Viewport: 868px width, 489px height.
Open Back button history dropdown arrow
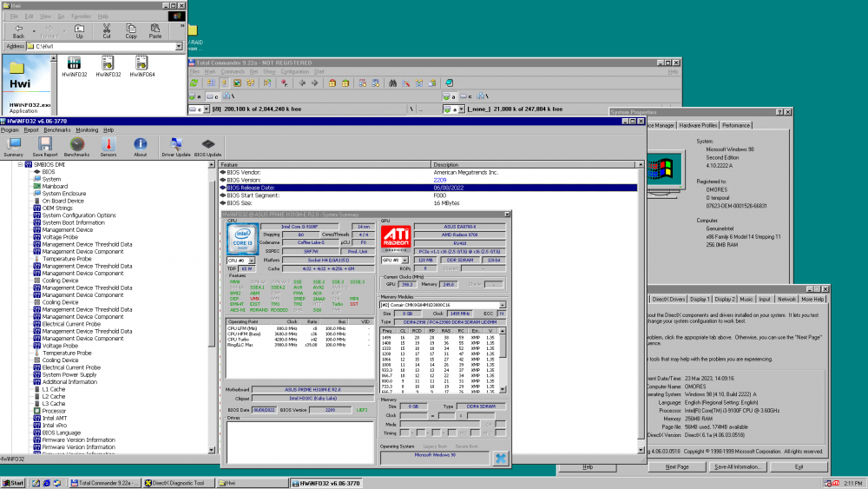(34, 31)
